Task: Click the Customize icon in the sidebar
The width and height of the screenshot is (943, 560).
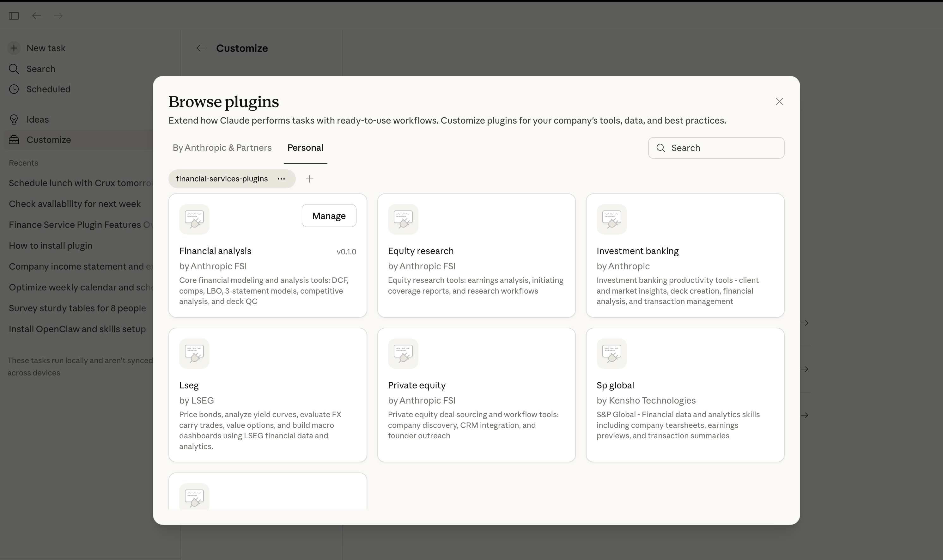Action: [x=14, y=140]
